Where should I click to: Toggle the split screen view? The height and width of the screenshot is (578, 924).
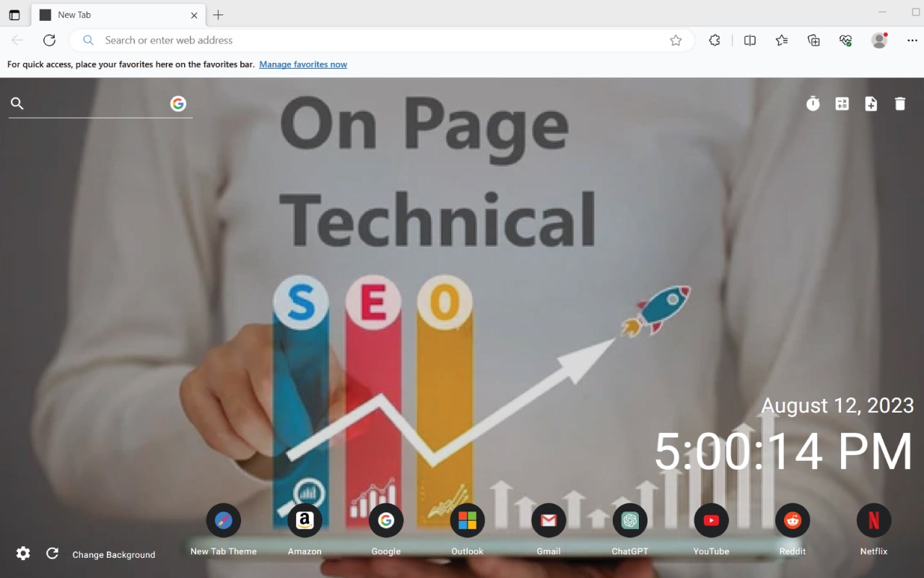click(750, 40)
